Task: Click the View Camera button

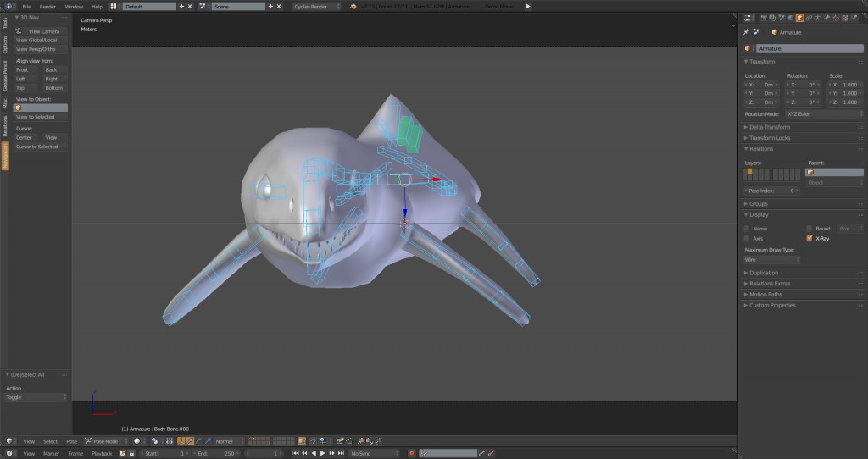Action: click(x=41, y=31)
